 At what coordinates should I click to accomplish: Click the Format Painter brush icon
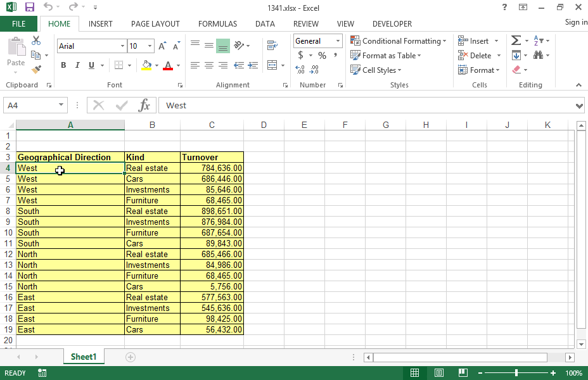[x=36, y=70]
